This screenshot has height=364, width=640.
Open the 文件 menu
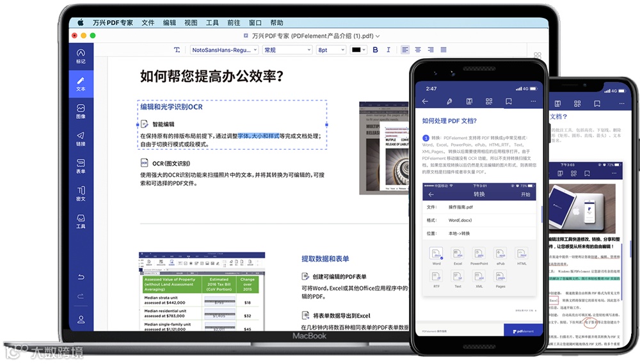[x=148, y=23]
